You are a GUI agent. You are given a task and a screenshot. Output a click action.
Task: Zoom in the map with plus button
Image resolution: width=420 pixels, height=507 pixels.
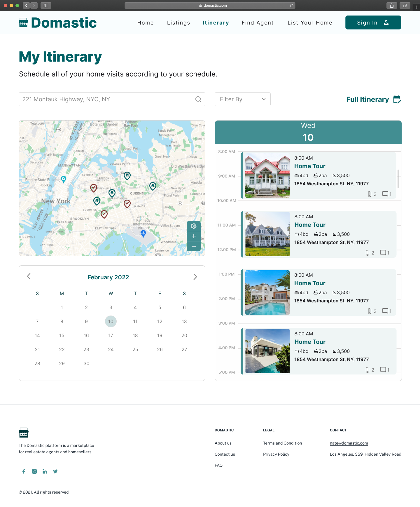[194, 236]
